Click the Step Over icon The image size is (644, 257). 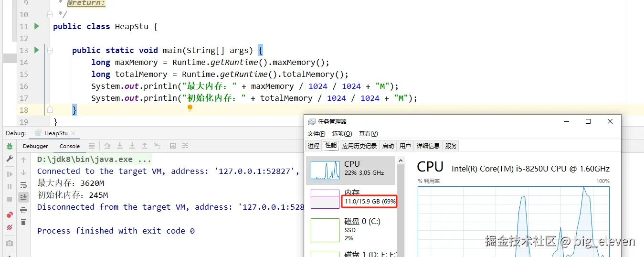tap(120, 146)
